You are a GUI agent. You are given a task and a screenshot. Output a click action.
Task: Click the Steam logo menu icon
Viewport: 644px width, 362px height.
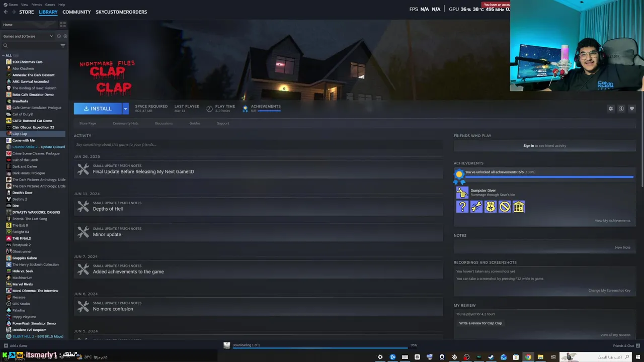point(6,5)
